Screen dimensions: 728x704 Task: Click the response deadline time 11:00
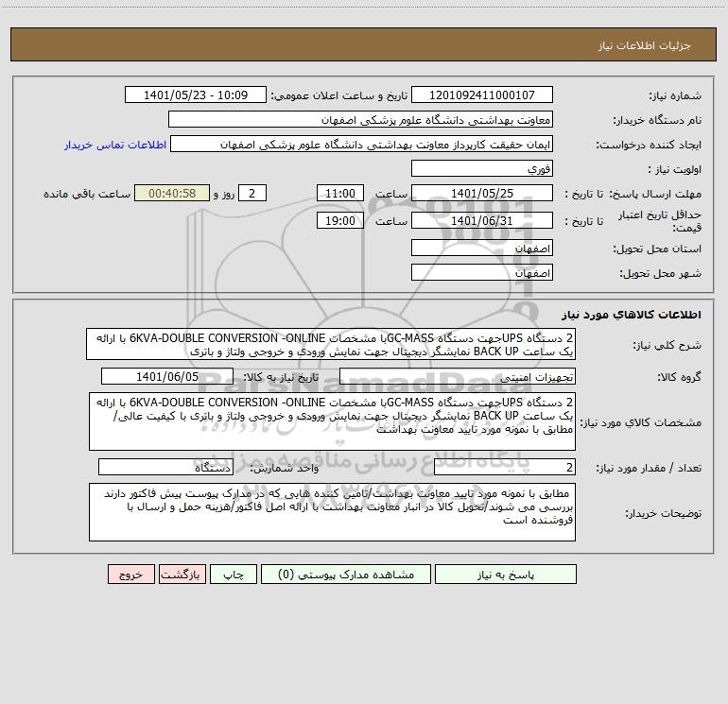coord(339,193)
